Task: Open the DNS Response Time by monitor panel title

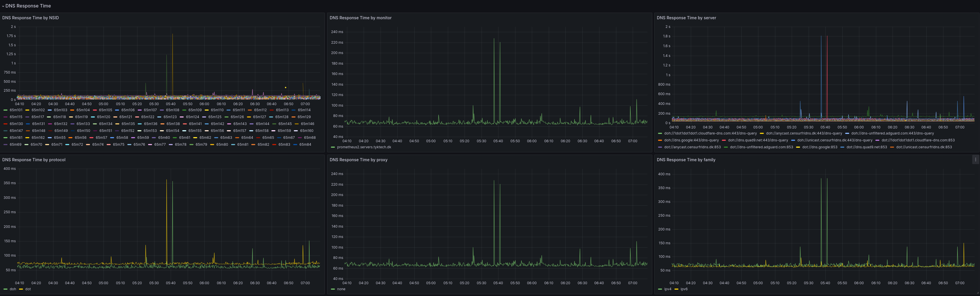Action: point(360,18)
